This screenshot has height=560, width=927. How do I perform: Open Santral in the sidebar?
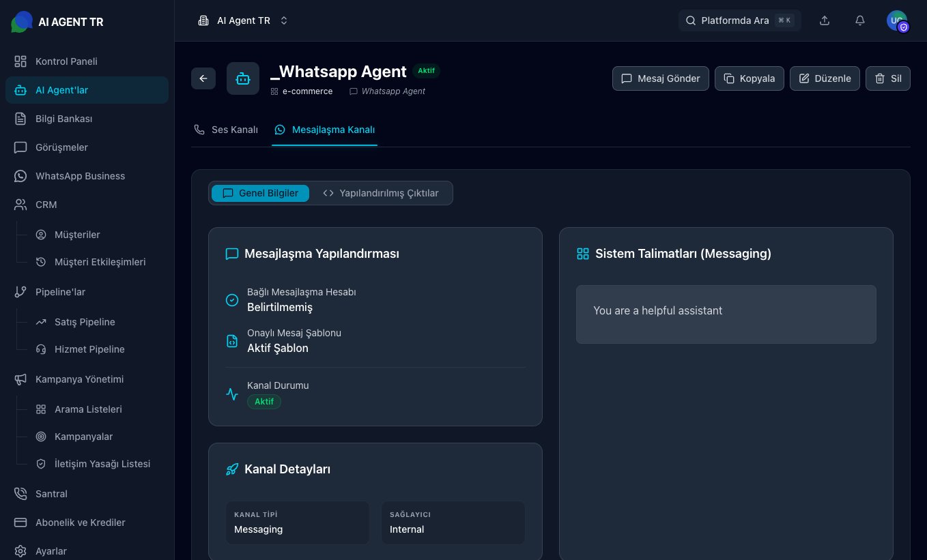click(87, 494)
